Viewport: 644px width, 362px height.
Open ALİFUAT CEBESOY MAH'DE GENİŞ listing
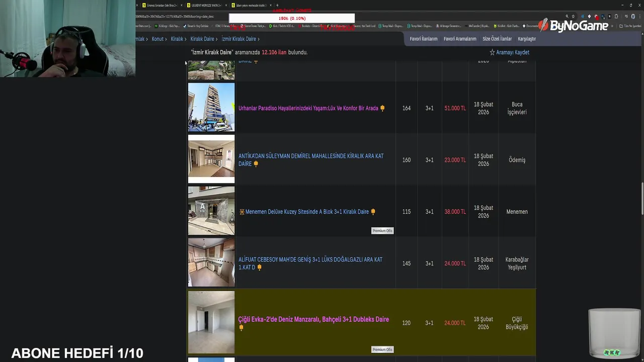click(310, 263)
